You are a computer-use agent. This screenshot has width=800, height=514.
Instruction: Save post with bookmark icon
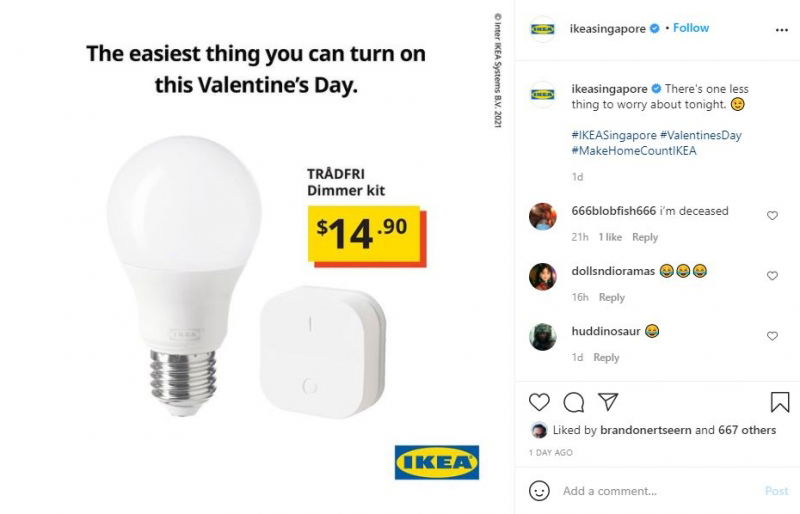coord(780,402)
